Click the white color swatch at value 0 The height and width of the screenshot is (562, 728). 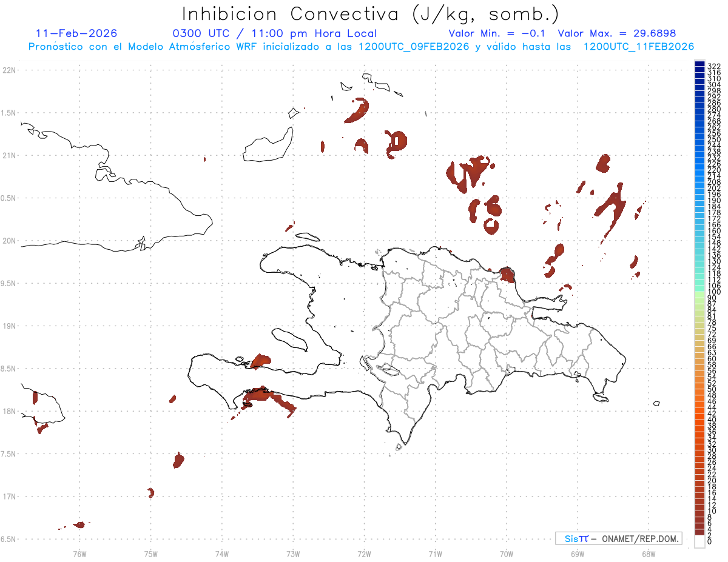click(699, 541)
